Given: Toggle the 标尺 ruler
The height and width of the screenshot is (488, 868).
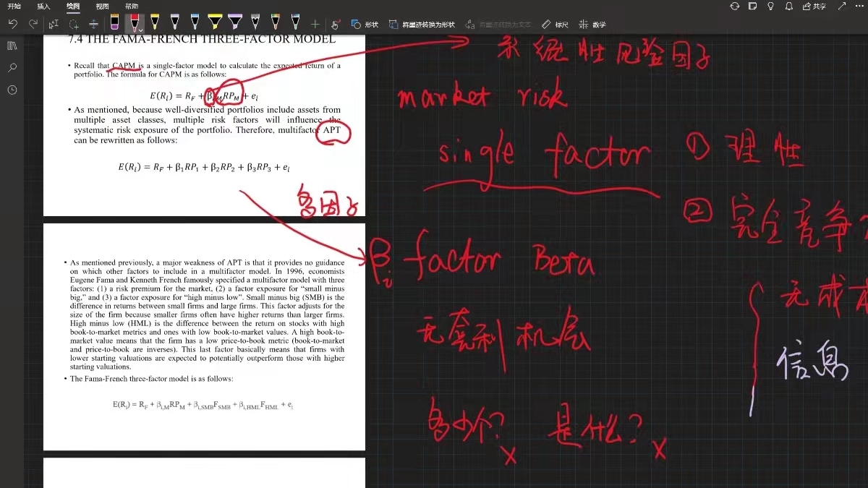Looking at the screenshot, I should [x=556, y=25].
